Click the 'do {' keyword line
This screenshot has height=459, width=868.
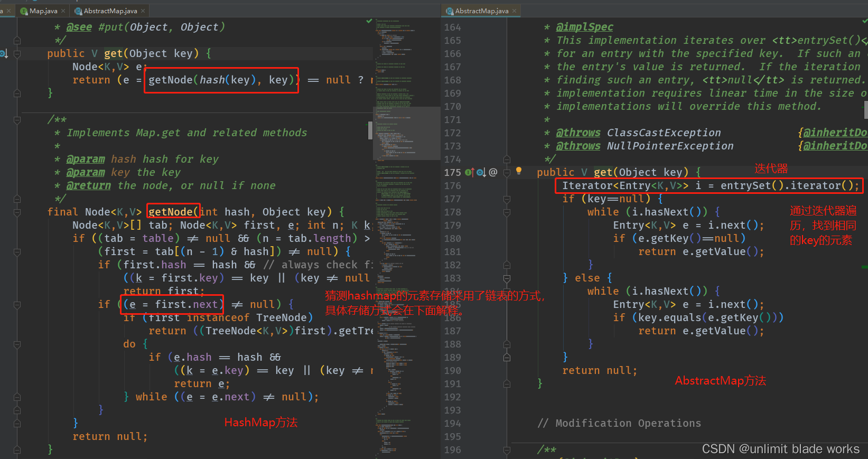pyautogui.click(x=136, y=344)
